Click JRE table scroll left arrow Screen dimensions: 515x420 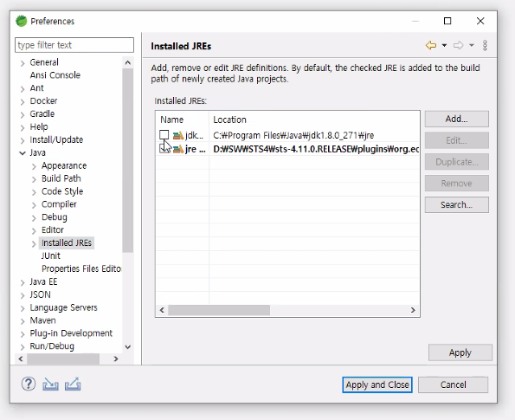point(162,310)
